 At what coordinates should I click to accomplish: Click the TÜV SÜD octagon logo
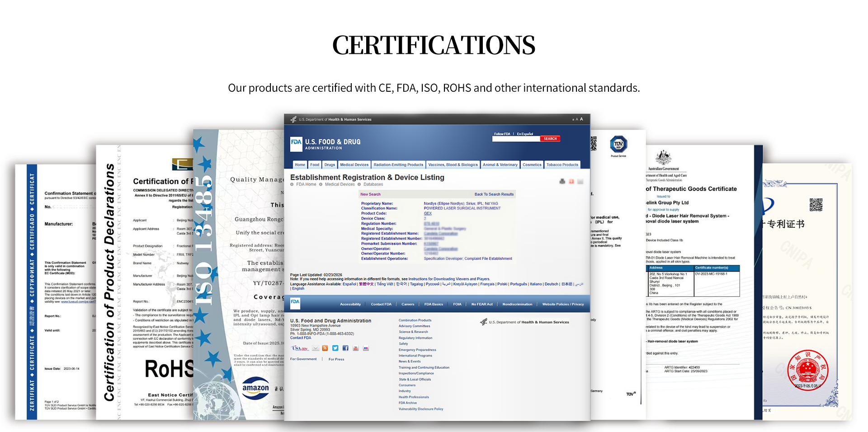point(618,144)
